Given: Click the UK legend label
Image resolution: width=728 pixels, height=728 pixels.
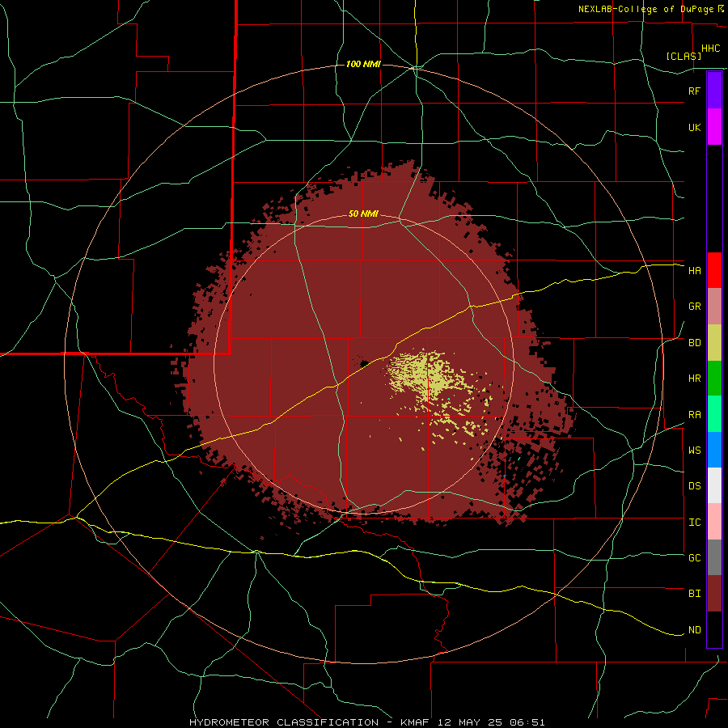Looking at the screenshot, I should click(694, 127).
